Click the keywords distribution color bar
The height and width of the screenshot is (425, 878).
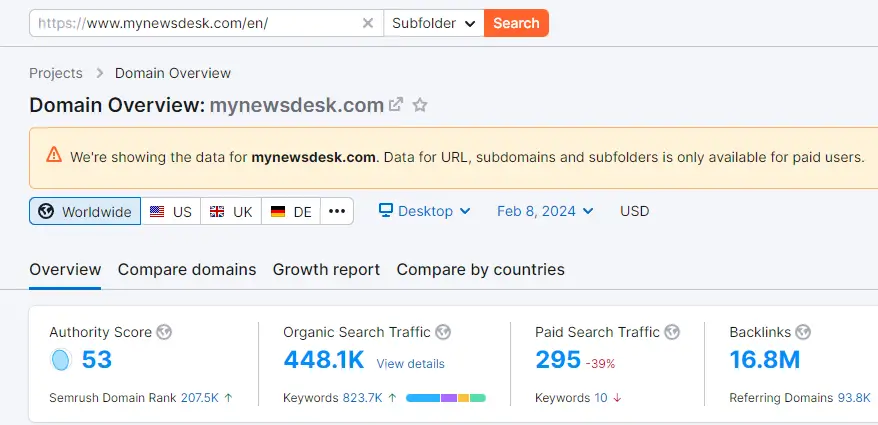pyautogui.click(x=446, y=398)
